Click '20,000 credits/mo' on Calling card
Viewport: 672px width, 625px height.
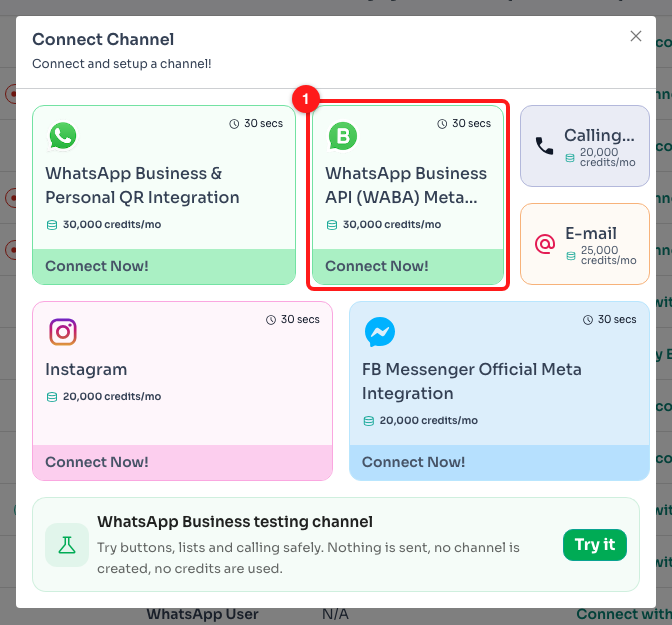(x=608, y=157)
